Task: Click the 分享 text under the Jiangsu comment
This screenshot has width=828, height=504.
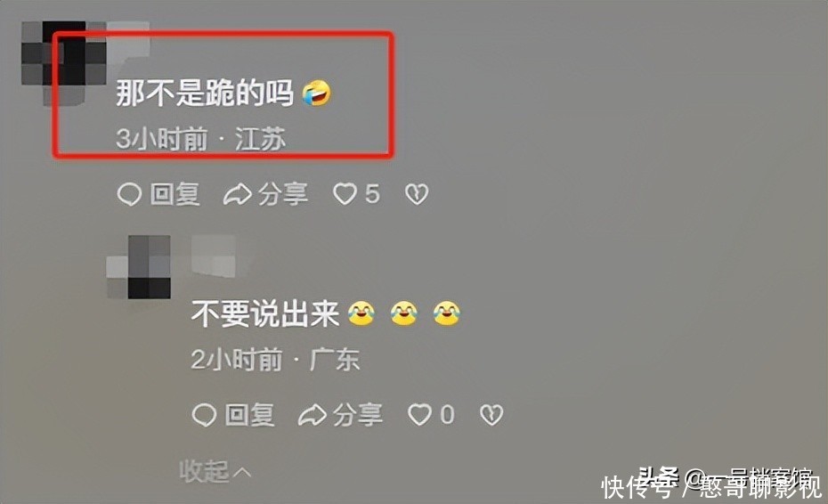Action: point(283,194)
